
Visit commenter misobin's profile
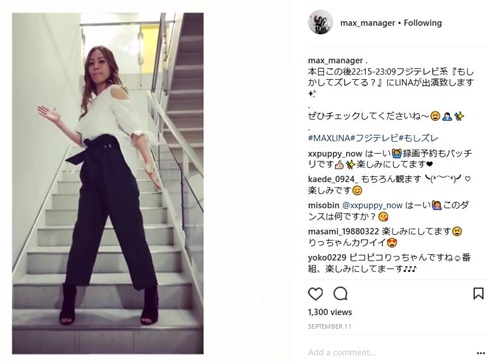324,205
